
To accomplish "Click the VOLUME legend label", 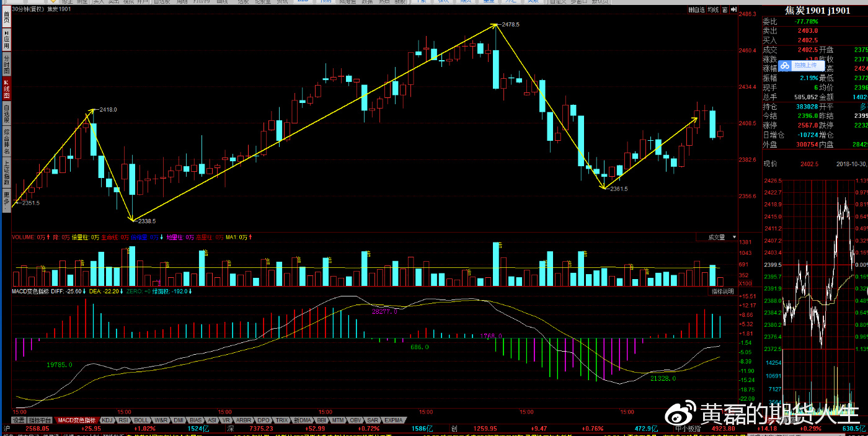I will 24,237.
